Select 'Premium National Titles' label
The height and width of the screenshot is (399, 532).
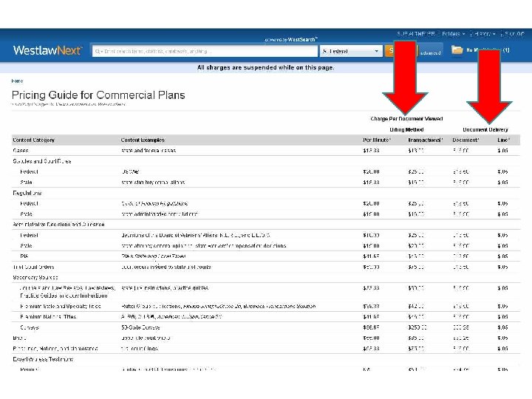coord(48,317)
